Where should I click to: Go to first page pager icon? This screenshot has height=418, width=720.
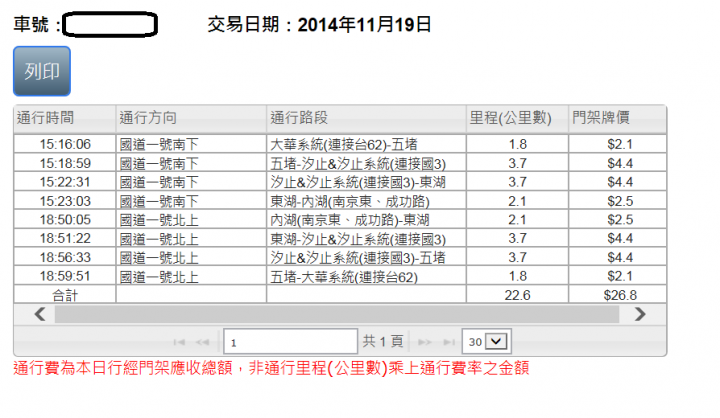179,342
